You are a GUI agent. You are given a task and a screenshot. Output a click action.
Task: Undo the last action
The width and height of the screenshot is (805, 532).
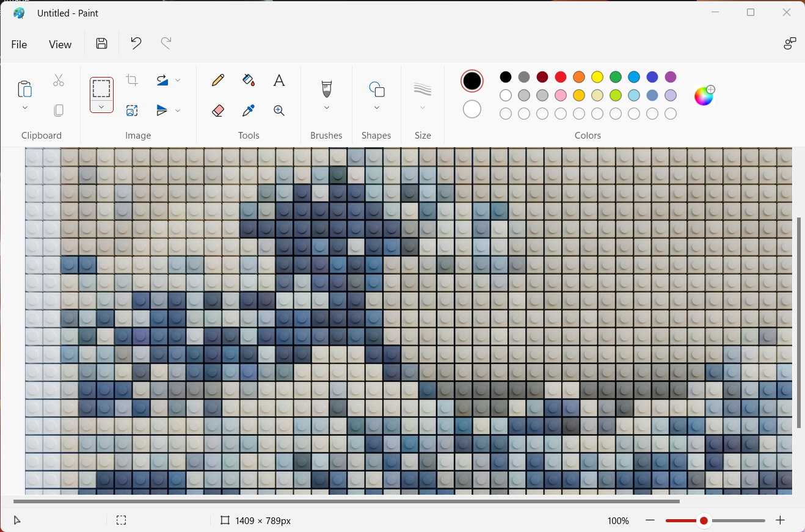point(135,43)
